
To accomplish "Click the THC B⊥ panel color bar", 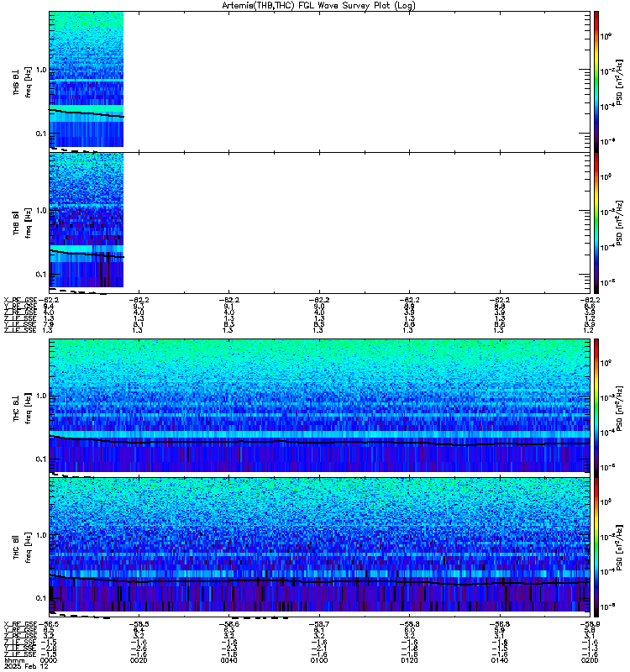I will coord(596,407).
